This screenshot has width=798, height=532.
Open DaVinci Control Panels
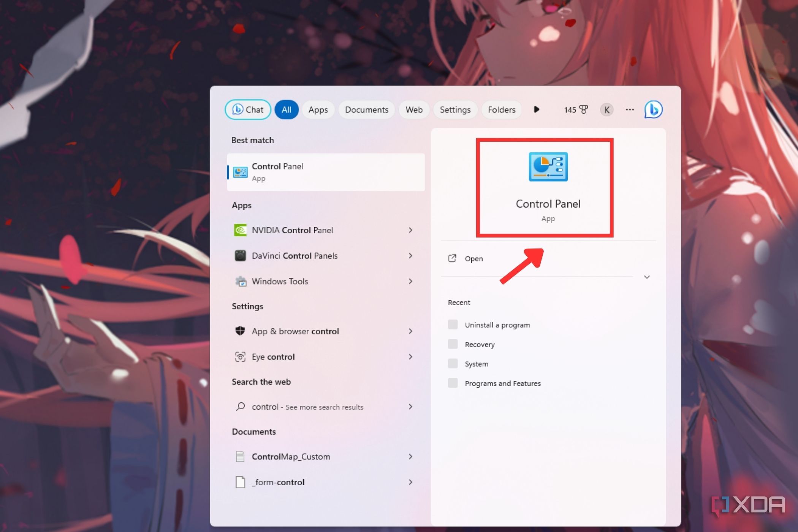295,255
